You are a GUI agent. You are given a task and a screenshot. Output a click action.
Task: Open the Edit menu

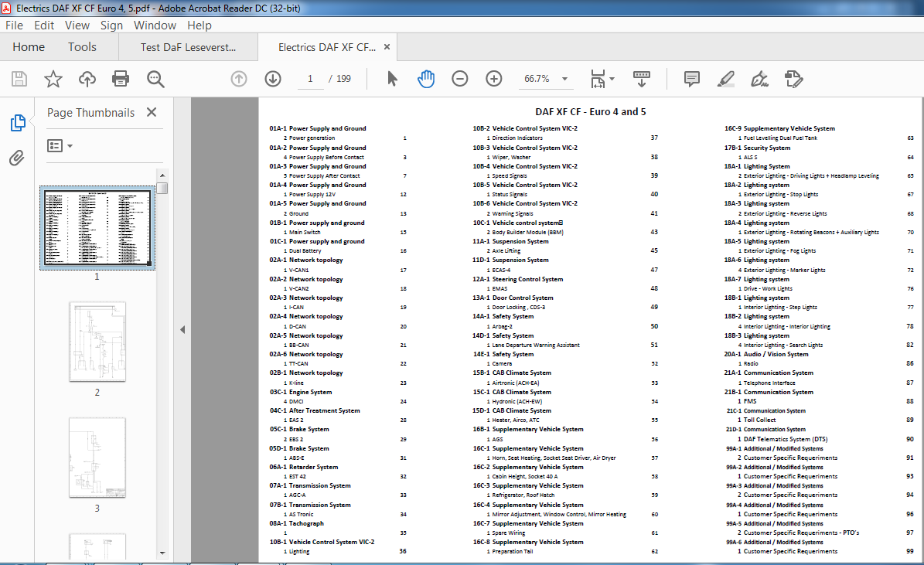click(44, 26)
